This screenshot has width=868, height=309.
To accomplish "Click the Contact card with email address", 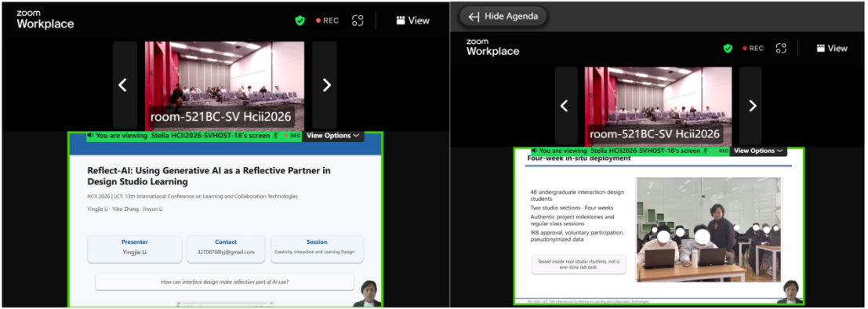I will click(226, 249).
